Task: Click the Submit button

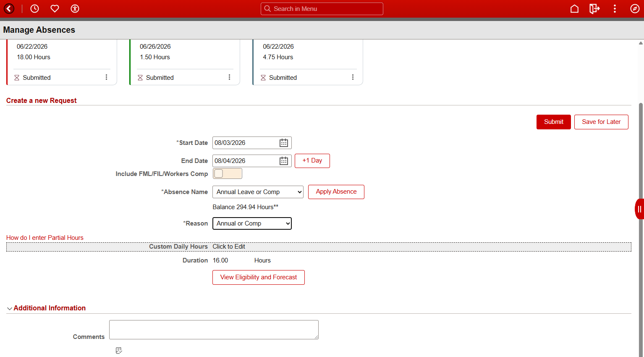Action: pyautogui.click(x=553, y=122)
